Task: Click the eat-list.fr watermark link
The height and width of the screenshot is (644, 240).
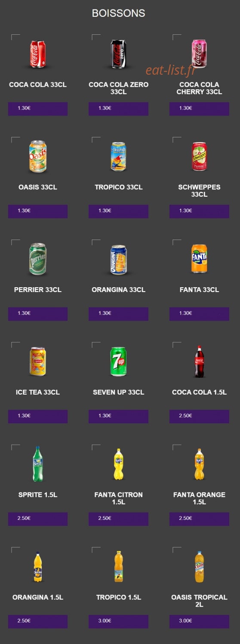Action: [170, 70]
